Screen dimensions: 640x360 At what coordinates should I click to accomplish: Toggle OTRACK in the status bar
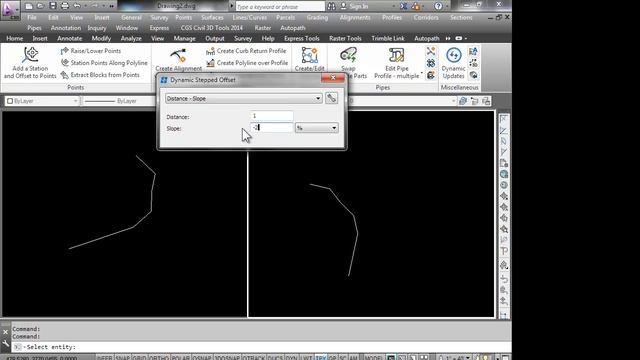tap(254, 358)
